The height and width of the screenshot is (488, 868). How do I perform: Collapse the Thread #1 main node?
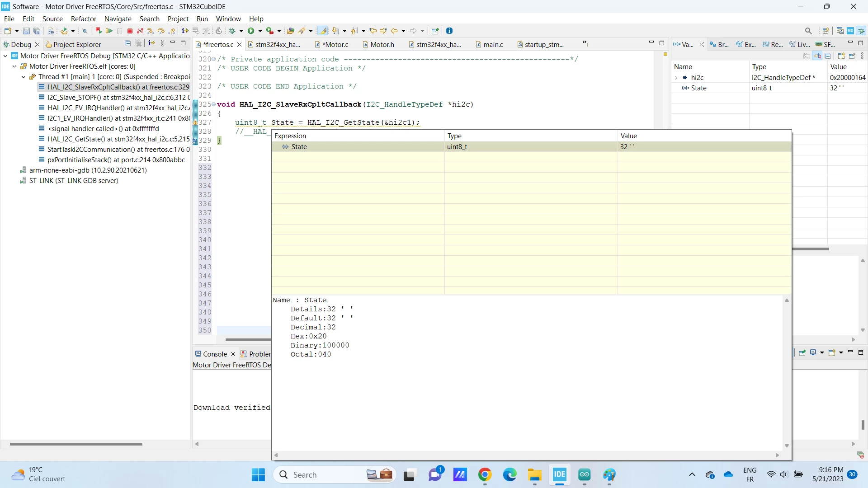24,77
